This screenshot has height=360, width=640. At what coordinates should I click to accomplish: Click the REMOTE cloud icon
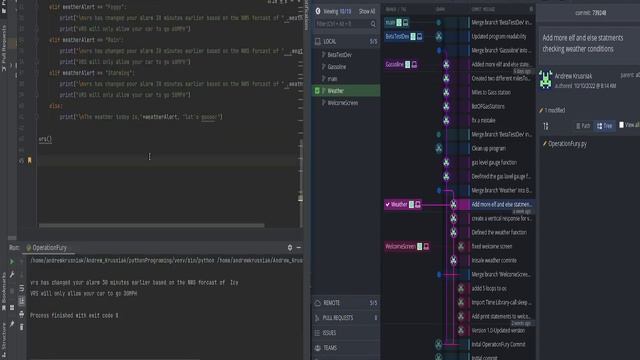[318, 303]
